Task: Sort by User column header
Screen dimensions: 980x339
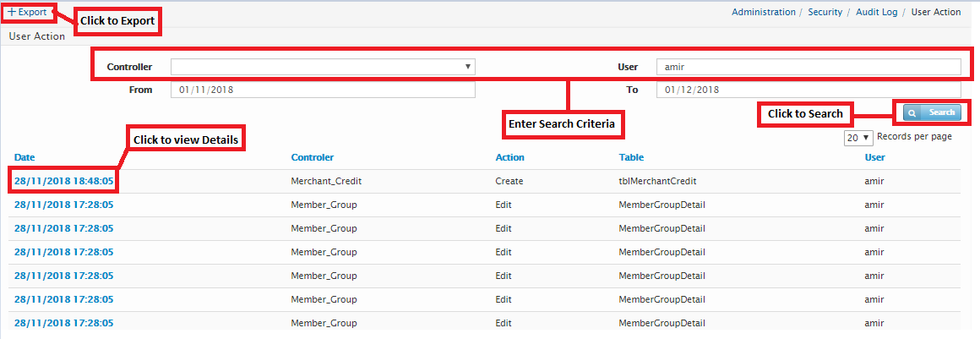Action: [x=874, y=157]
